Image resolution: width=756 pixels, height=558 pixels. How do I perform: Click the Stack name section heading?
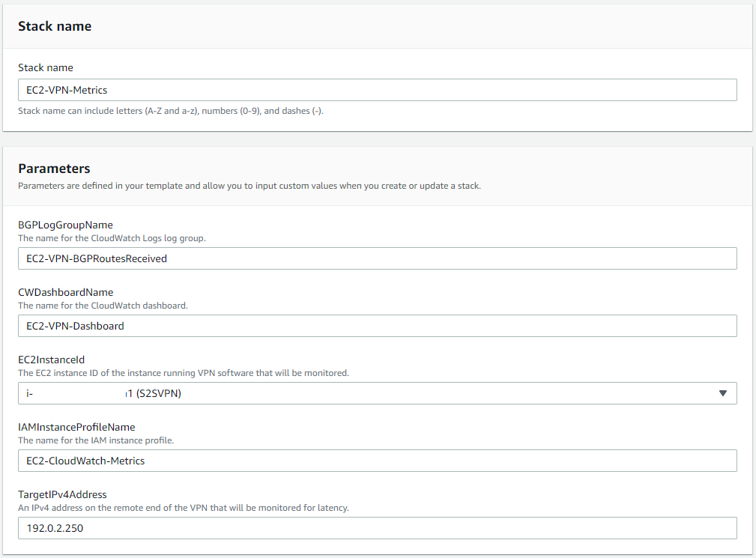(55, 26)
